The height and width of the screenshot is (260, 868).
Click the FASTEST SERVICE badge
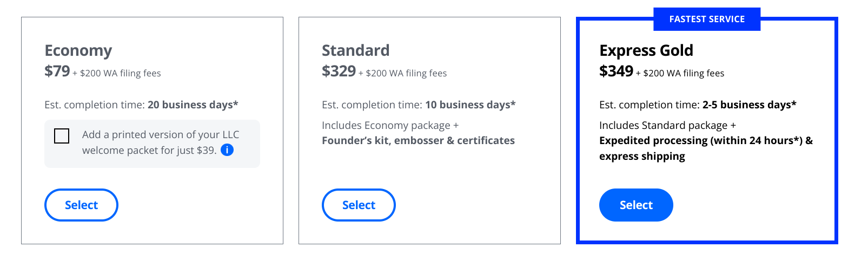707,19
